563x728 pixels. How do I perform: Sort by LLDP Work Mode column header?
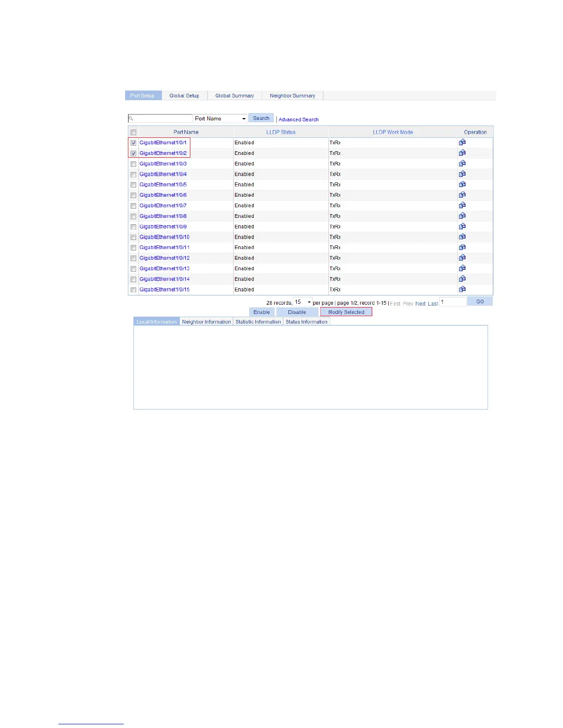click(393, 132)
